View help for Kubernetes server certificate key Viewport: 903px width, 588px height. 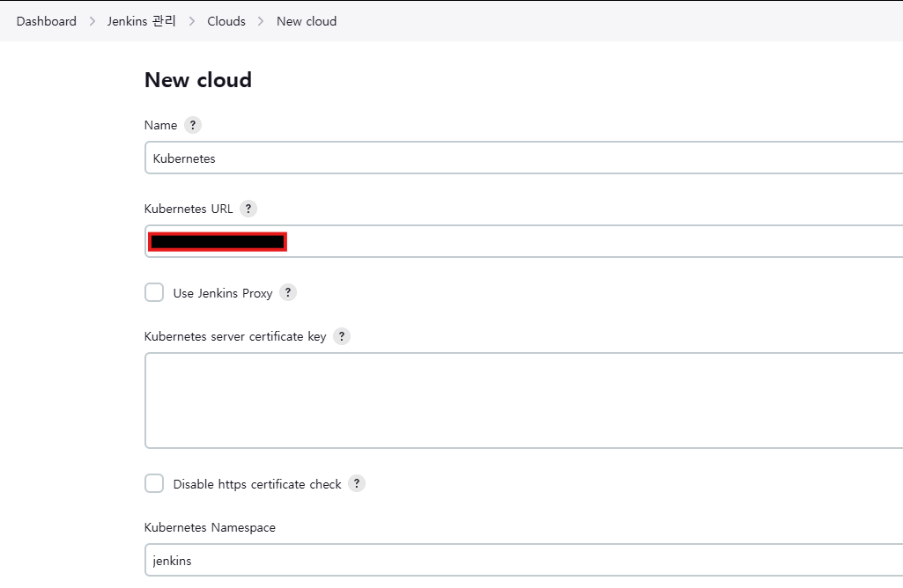341,335
